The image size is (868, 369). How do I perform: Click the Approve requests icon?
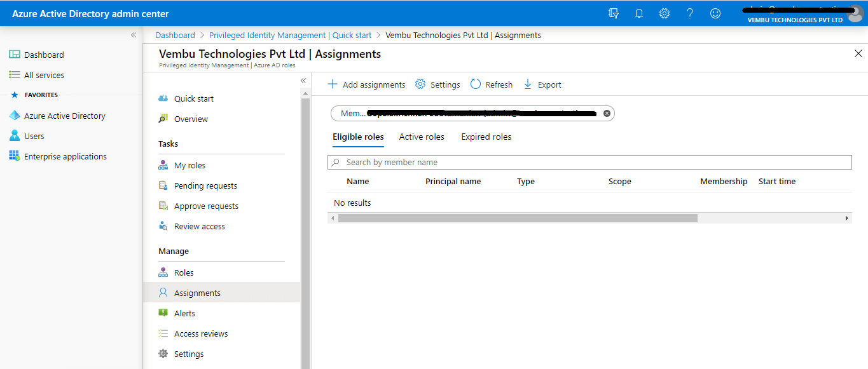click(x=163, y=206)
